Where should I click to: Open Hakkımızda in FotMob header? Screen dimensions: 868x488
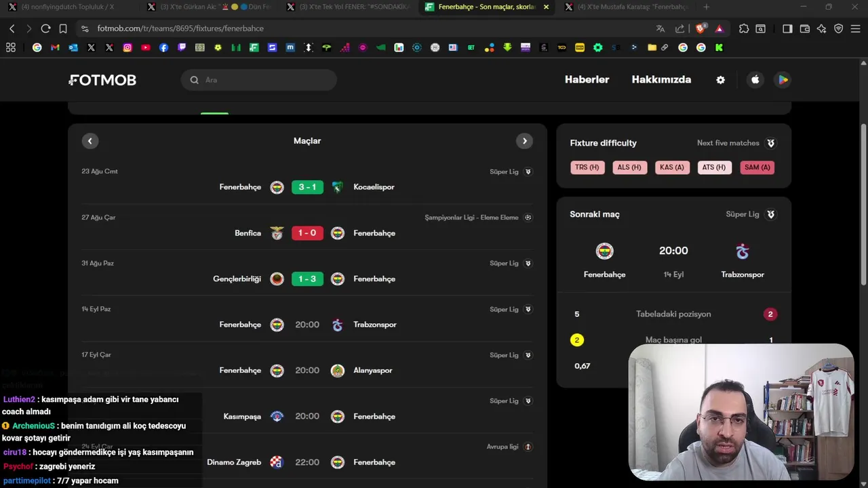pyautogui.click(x=661, y=79)
